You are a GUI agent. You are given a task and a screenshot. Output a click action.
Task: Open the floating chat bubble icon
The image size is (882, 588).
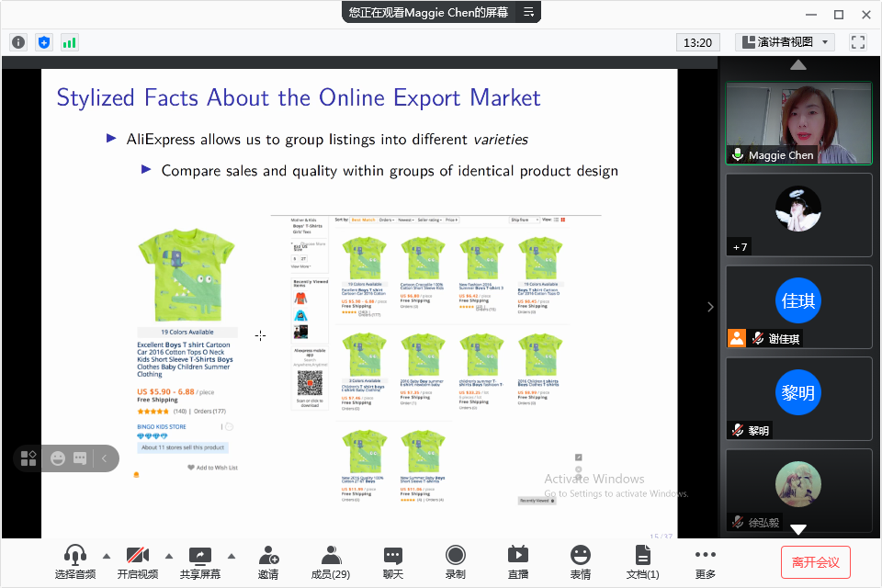(x=81, y=458)
